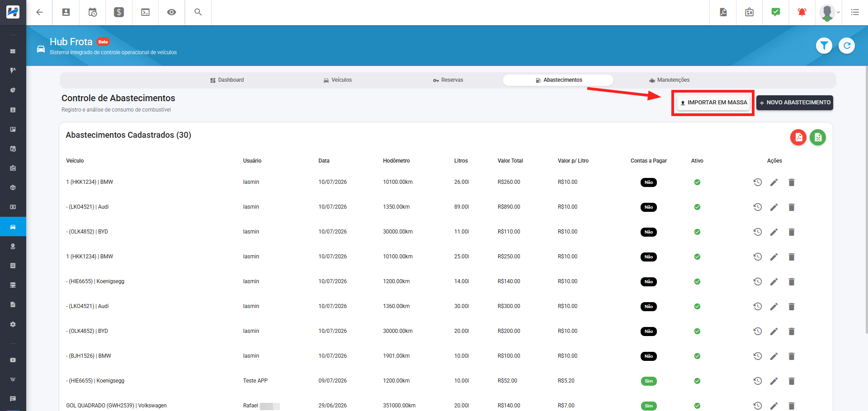Viewport: 868px width, 411px height.
Task: Click Importar em Massa button
Action: click(713, 103)
